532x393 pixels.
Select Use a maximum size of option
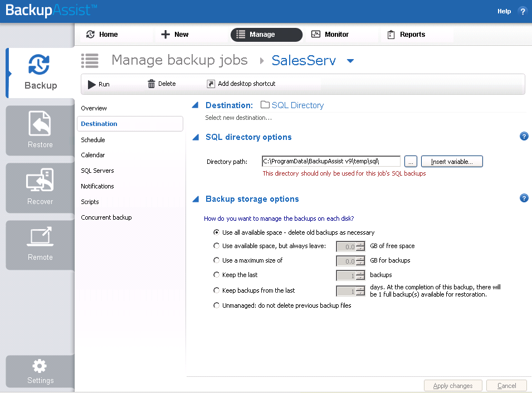216,260
